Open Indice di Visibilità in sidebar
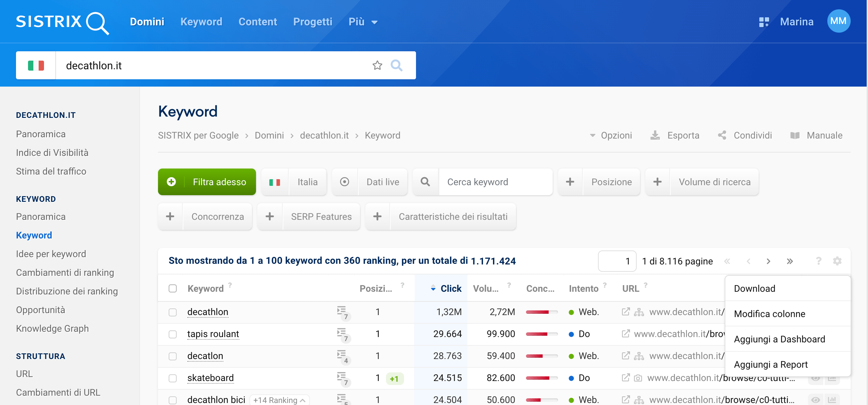Image resolution: width=868 pixels, height=405 pixels. pos(52,153)
